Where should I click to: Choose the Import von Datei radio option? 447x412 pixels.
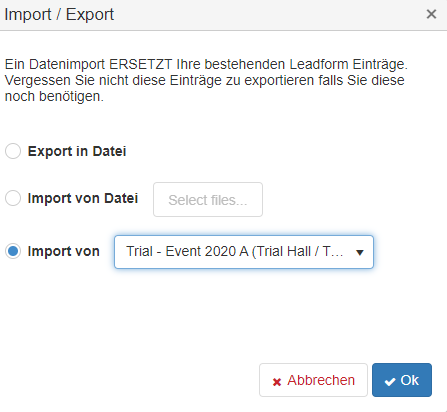pyautogui.click(x=13, y=198)
